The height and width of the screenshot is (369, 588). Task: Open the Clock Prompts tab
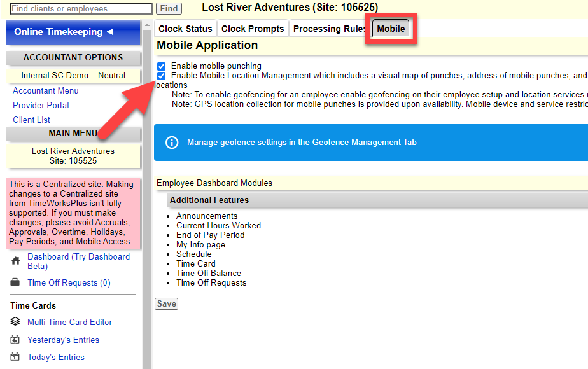click(253, 29)
